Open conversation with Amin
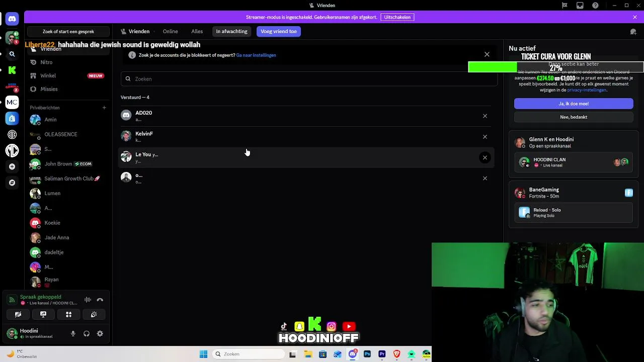 coord(68,120)
